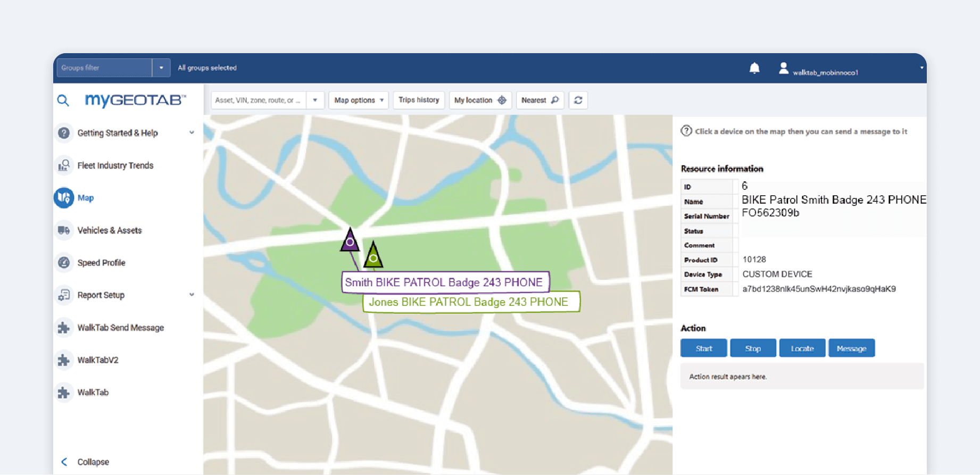Click the WalkTab puzzle icon
This screenshot has width=980, height=475.
point(64,393)
